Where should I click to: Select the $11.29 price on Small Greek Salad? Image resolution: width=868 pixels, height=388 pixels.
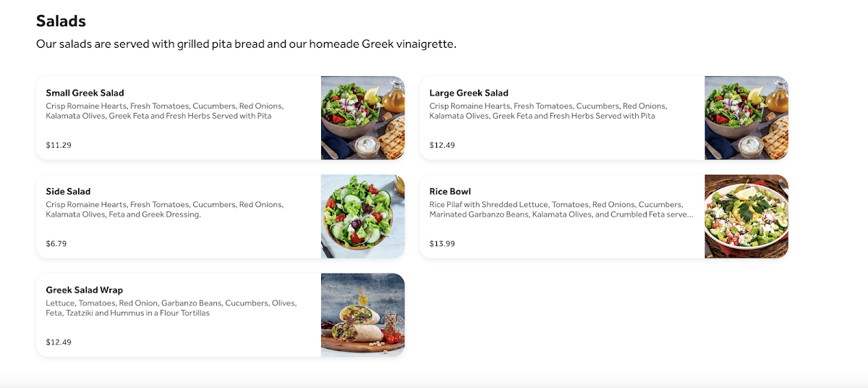click(59, 145)
